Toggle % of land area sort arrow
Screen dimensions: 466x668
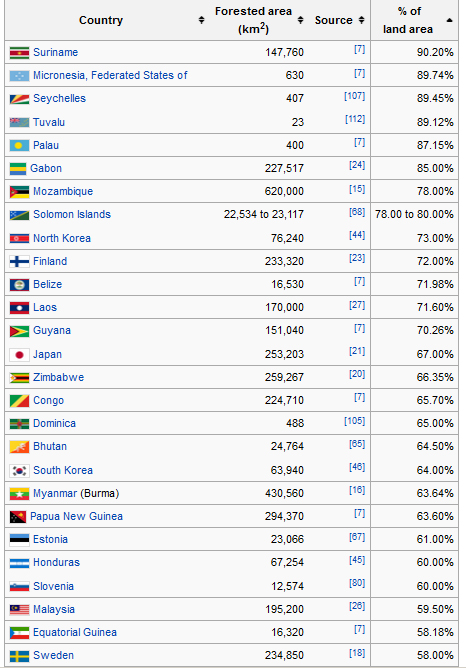(449, 20)
